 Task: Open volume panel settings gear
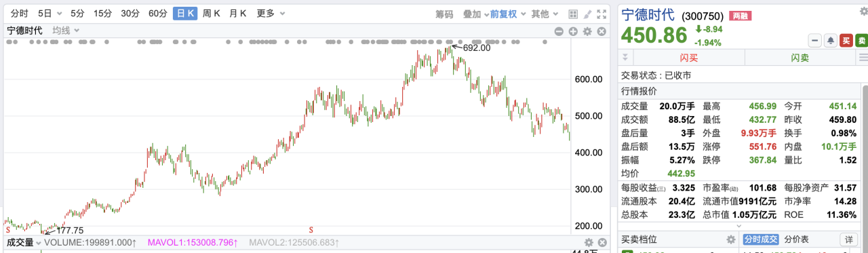tap(589, 242)
